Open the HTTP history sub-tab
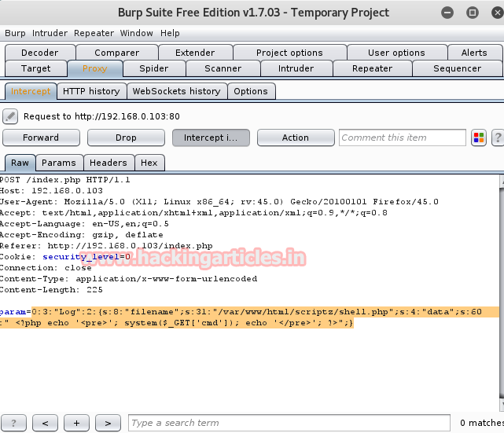The width and height of the screenshot is (504, 433). tap(91, 91)
